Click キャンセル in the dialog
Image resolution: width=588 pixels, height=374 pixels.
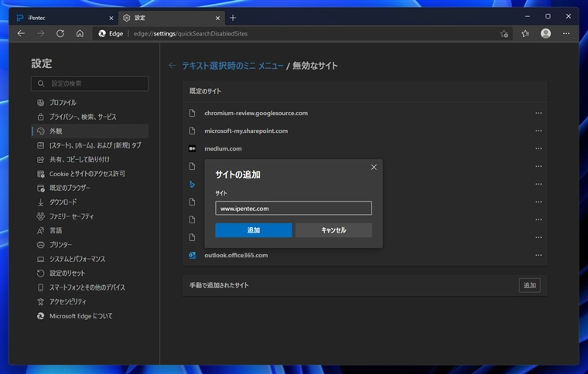click(x=333, y=229)
